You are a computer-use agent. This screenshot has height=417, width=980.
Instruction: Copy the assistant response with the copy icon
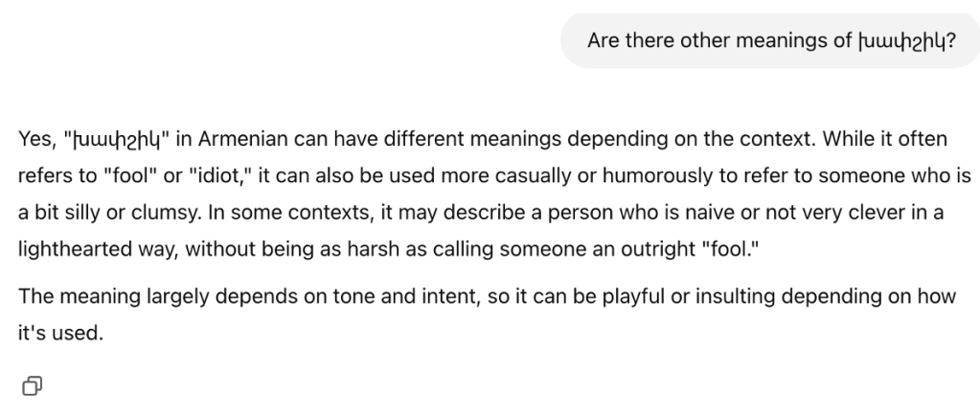pos(31,385)
